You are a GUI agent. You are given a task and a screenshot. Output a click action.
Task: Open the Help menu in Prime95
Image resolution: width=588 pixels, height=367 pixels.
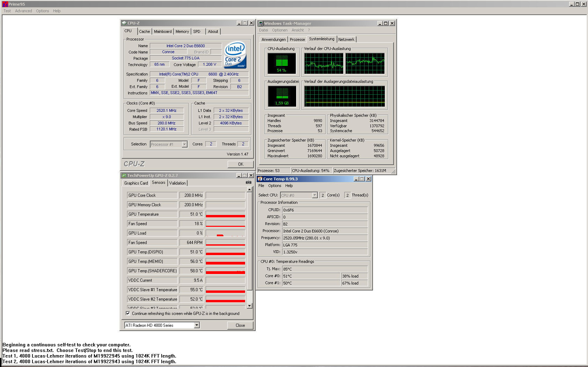(x=57, y=11)
